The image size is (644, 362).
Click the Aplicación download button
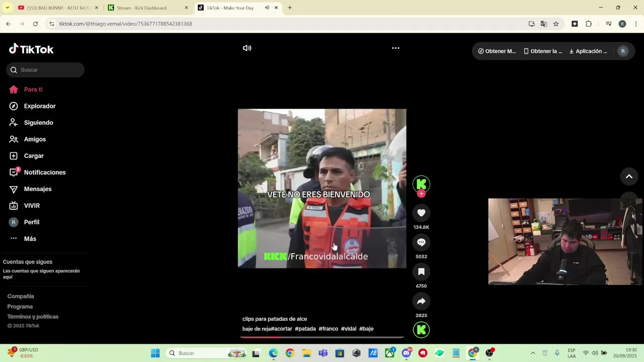point(588,51)
